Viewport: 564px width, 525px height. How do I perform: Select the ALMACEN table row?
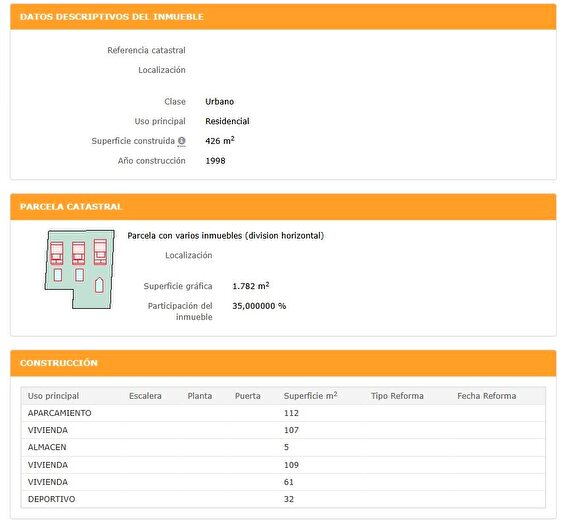click(283, 447)
